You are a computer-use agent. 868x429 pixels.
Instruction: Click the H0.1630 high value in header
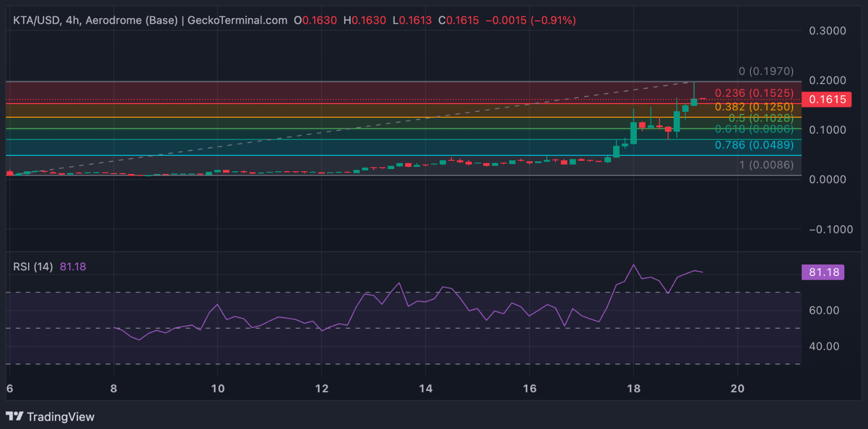364,20
